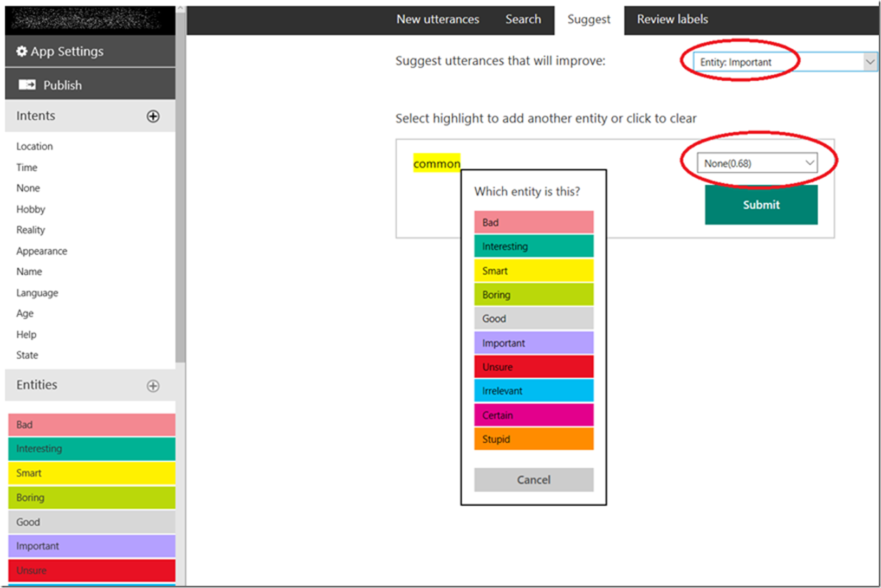
Task: Select the Language intent
Action: click(x=37, y=293)
